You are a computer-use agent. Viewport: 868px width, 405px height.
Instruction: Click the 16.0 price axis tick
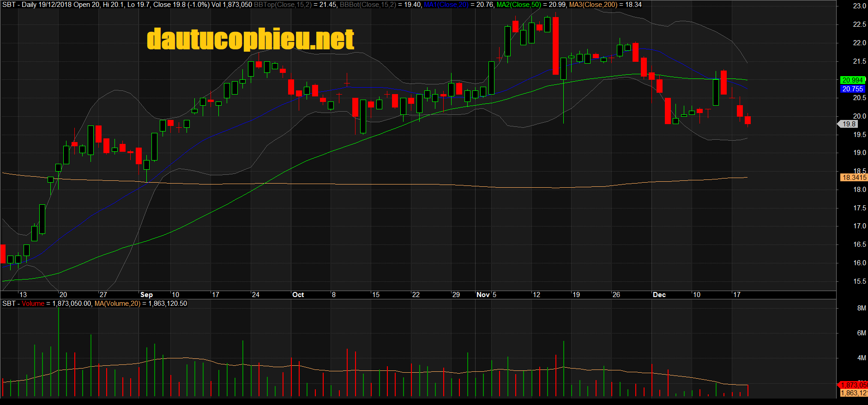pos(859,263)
